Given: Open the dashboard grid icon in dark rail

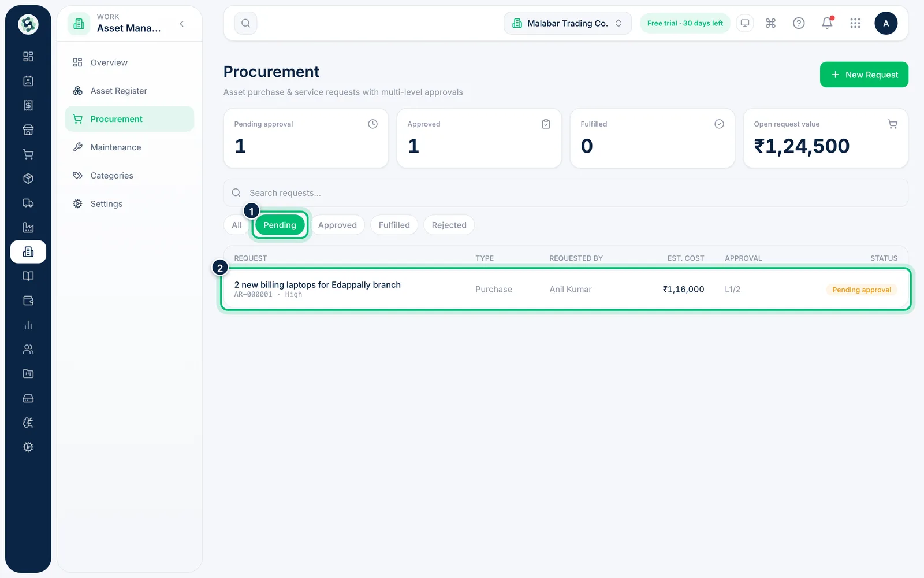Looking at the screenshot, I should pyautogui.click(x=28, y=57).
